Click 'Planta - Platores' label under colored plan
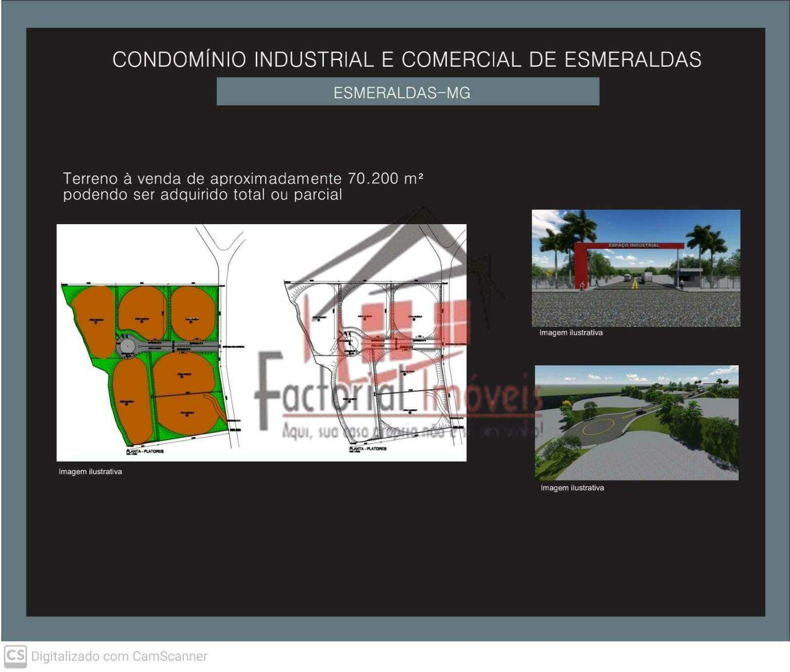The width and height of the screenshot is (790, 672). coord(145,451)
